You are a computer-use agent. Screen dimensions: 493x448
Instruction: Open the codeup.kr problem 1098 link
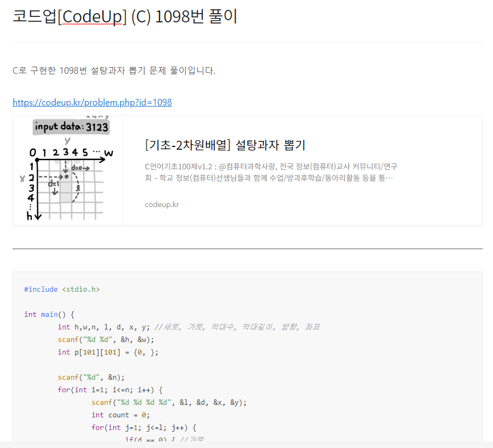point(92,102)
